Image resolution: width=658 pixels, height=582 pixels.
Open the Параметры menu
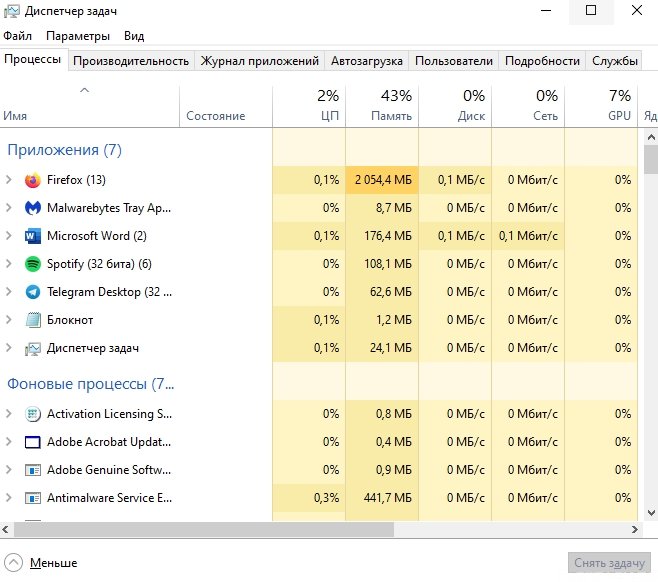(x=78, y=36)
